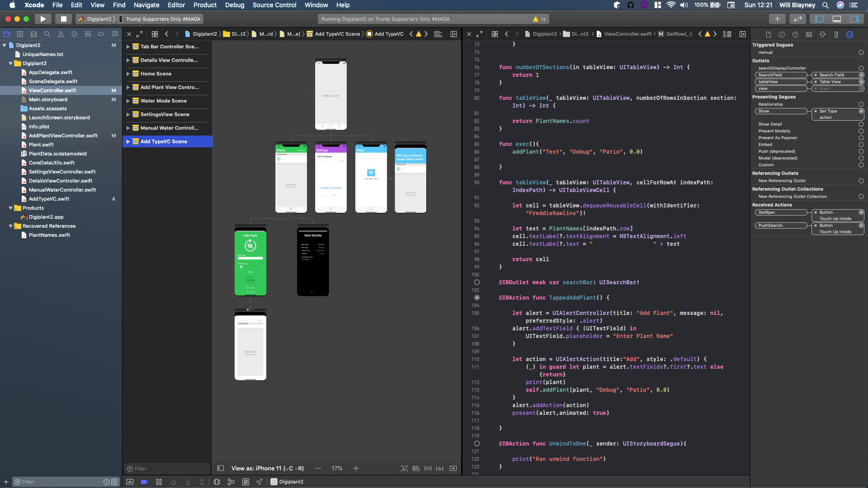Open the Issue navigator warning triangle tab
Viewport: 868px width, 488px height.
pyautogui.click(x=61, y=34)
